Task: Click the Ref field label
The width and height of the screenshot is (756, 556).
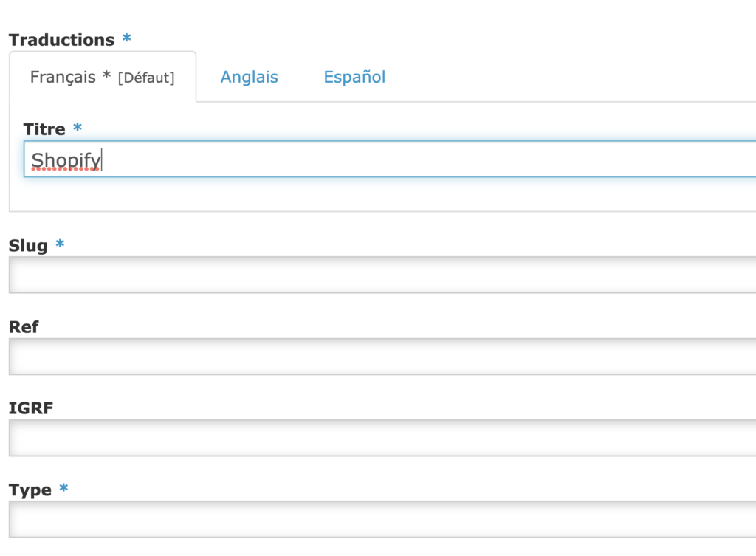Action: 23,327
